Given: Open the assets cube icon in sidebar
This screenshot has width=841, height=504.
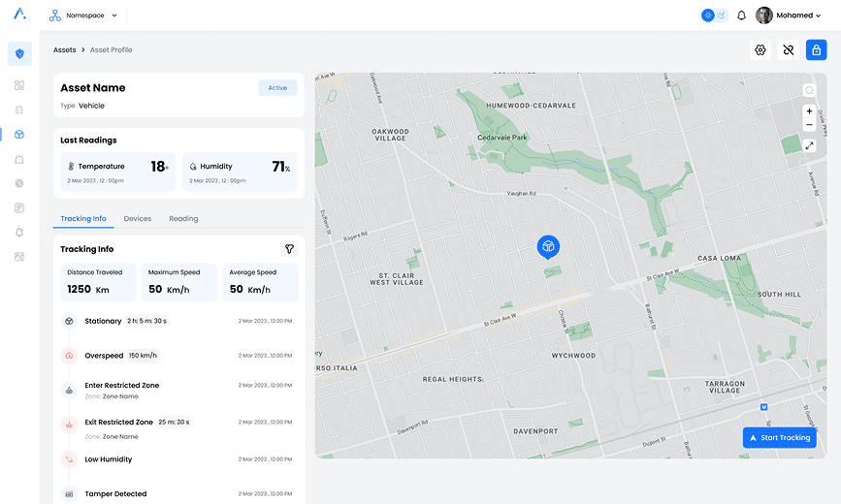Looking at the screenshot, I should coord(19,135).
